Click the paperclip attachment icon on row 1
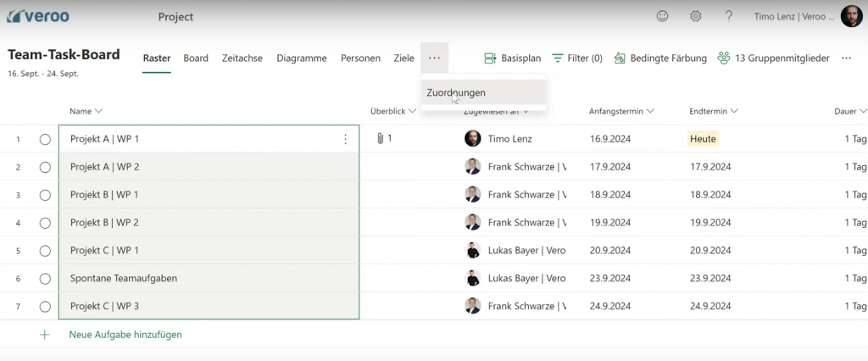Screen dimensions: 868x361 (381, 138)
